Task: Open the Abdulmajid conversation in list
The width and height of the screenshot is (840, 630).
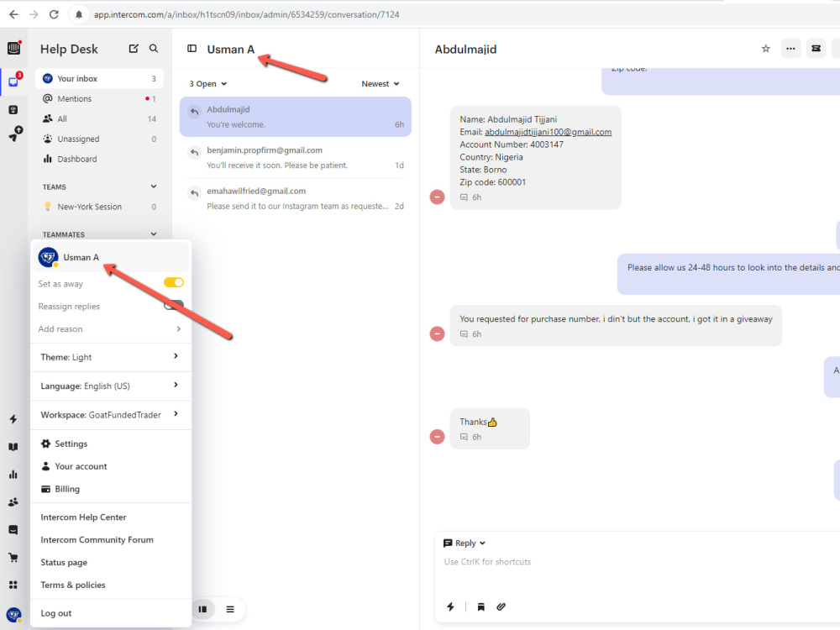Action: (x=295, y=117)
